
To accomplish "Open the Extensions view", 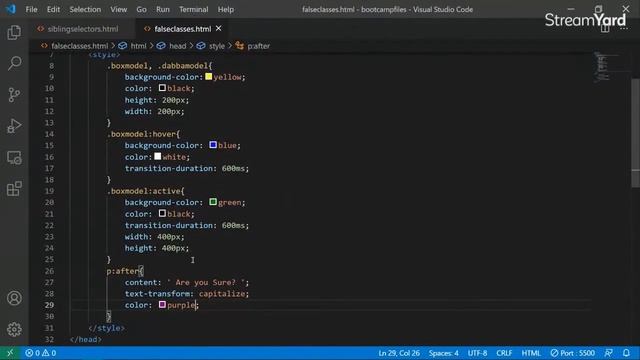I will 14,189.
